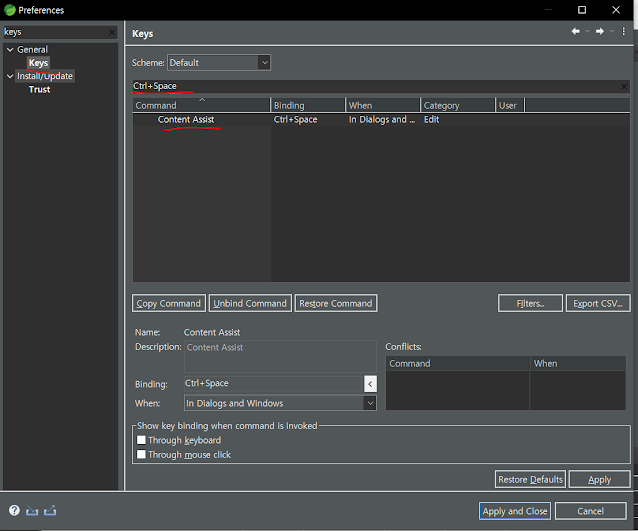This screenshot has width=638, height=531.
Task: Select the Install/Update tree item
Action: 45,76
